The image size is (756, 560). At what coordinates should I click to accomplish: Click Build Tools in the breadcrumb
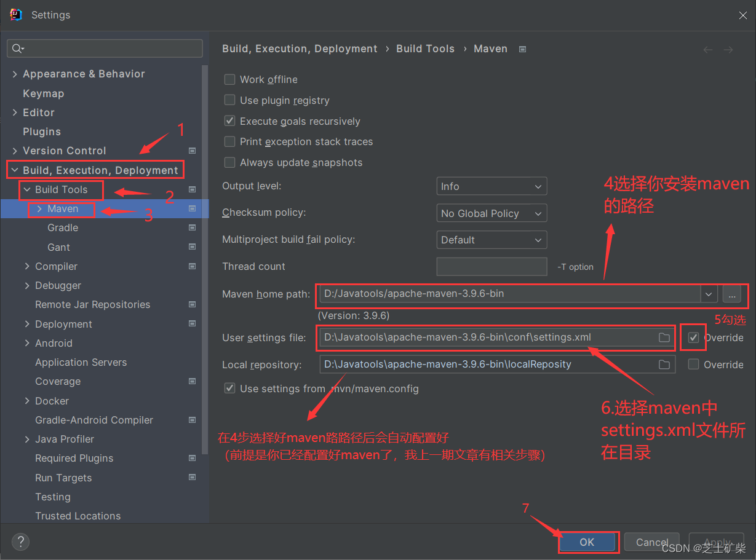(x=425, y=49)
